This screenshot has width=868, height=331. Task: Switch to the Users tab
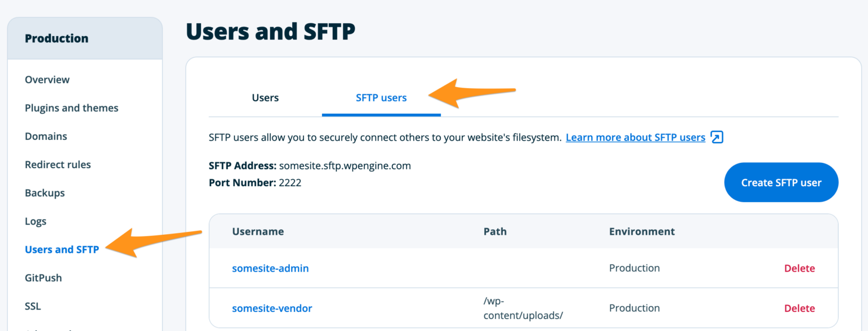[x=265, y=98]
